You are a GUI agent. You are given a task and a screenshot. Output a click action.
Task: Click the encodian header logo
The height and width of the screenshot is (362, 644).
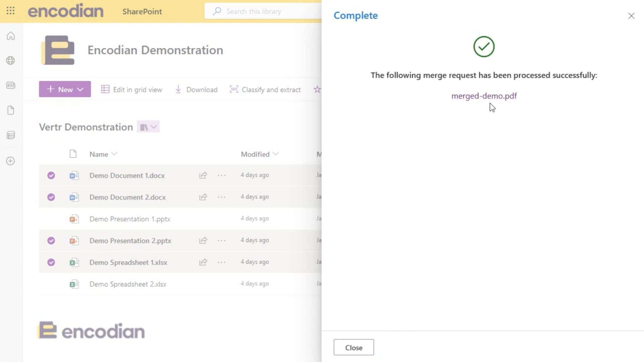click(66, 11)
